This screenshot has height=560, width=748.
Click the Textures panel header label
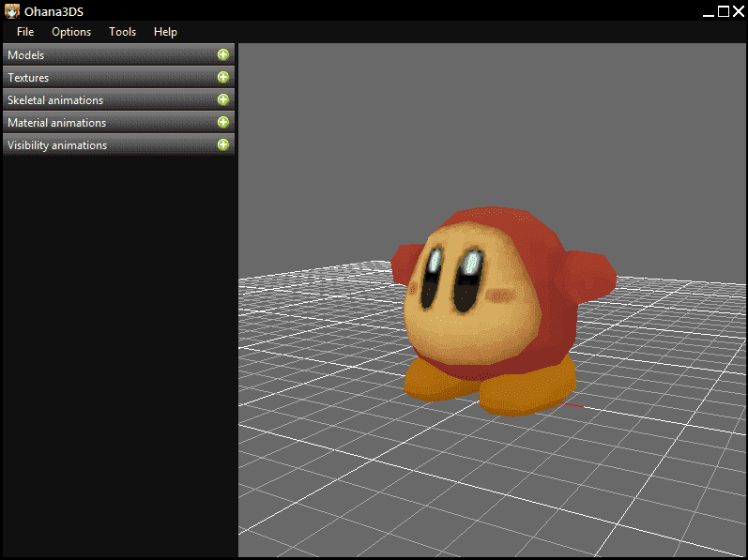point(28,78)
